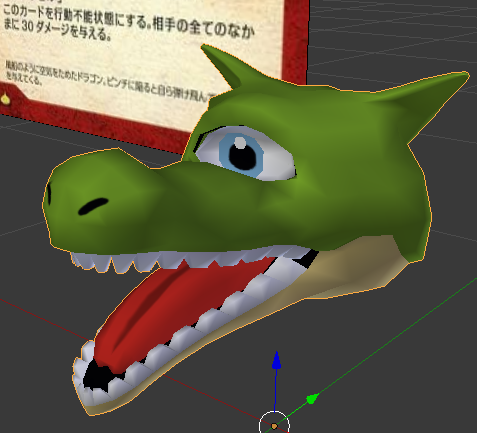
Task: Click the blue Z-axis manipulator arrow
Action: click(x=276, y=361)
